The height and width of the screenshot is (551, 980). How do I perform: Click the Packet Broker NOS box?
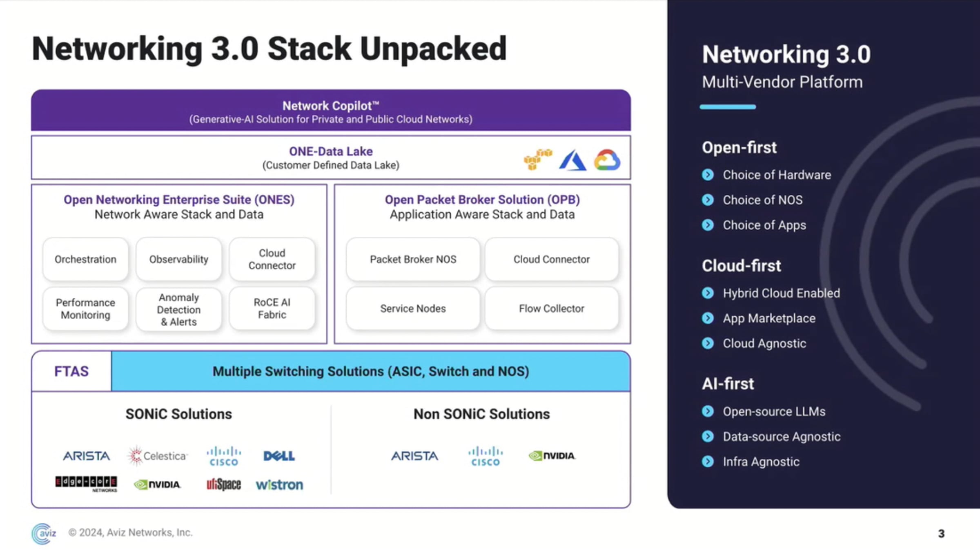click(413, 259)
